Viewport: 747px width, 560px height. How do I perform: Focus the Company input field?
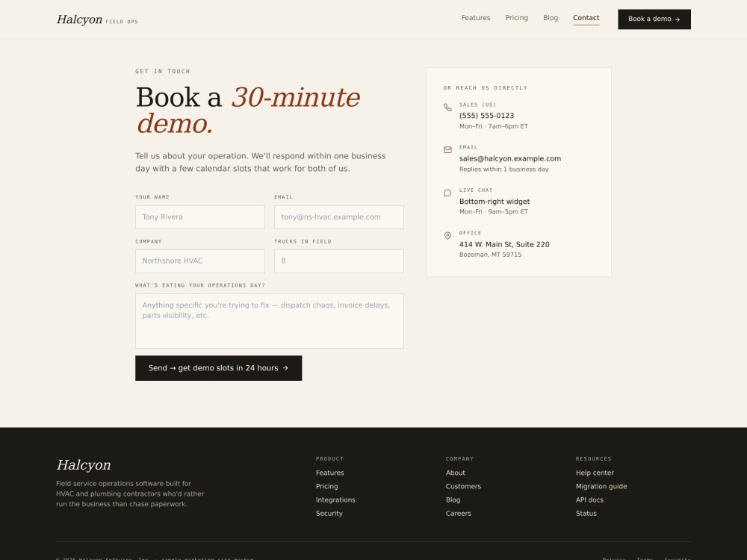200,261
